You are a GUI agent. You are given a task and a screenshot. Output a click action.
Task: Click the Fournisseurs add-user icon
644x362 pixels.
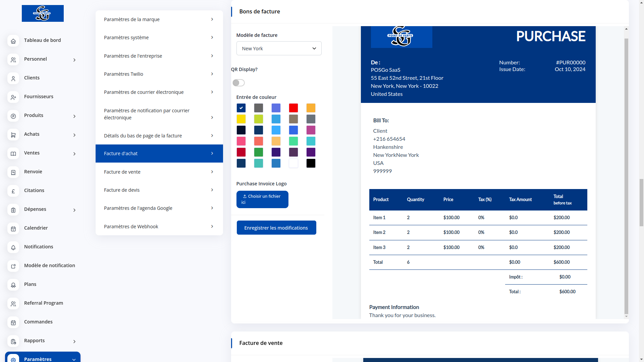(13, 97)
